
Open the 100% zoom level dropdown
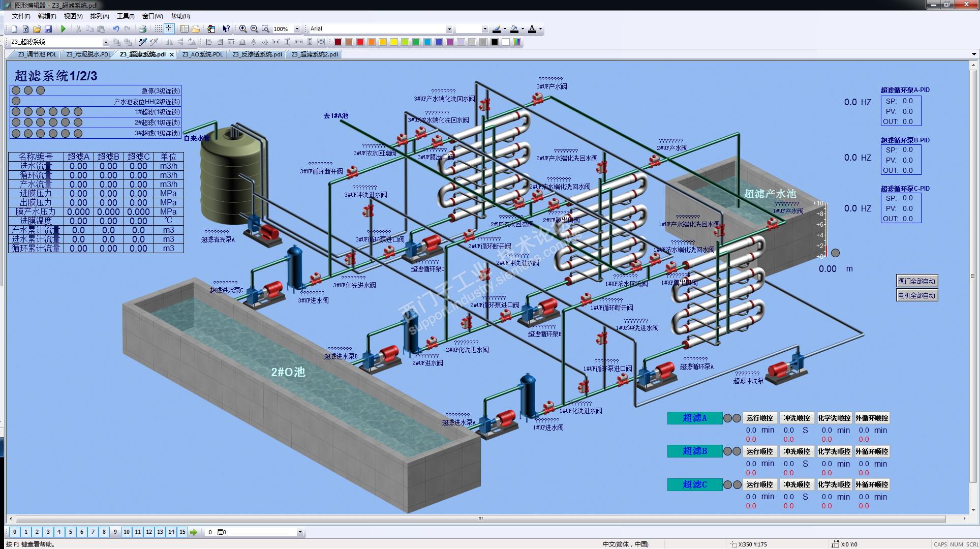(x=297, y=29)
